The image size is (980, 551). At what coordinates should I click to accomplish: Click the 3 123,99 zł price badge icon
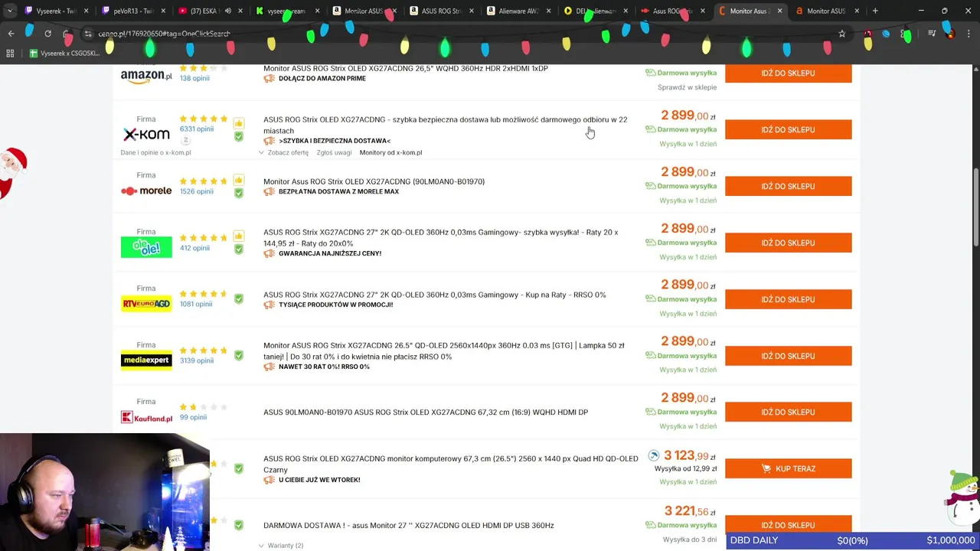pos(653,455)
